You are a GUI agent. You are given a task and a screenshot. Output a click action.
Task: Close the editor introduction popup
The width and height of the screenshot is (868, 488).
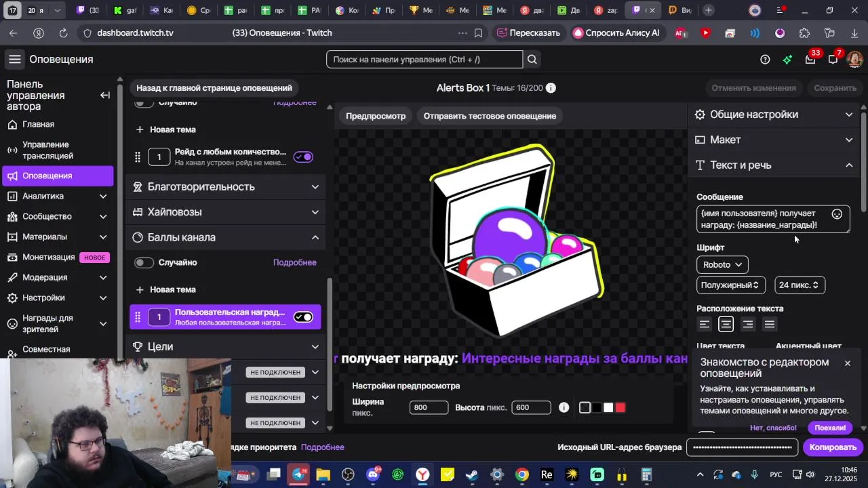[848, 363]
